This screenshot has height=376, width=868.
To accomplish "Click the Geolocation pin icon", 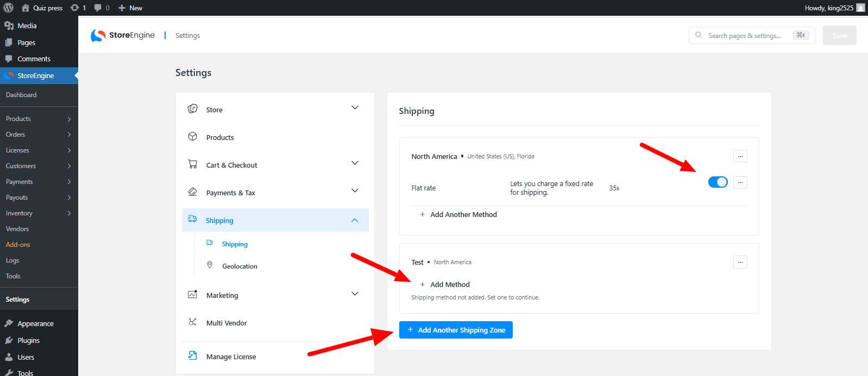I will [x=210, y=265].
